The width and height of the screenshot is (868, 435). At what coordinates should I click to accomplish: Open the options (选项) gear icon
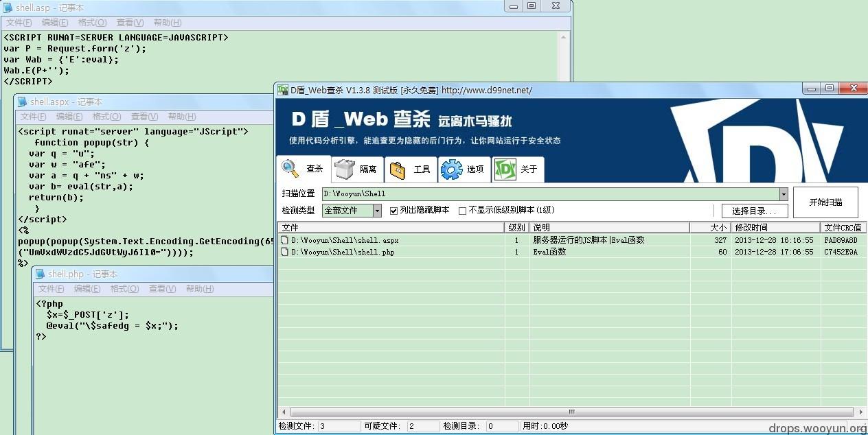451,169
